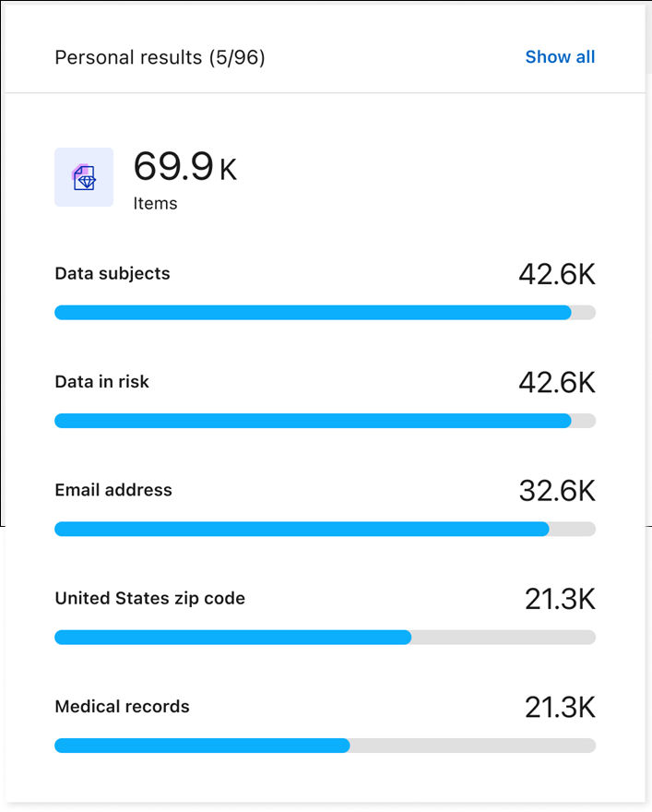Screen dimensions: 652x812
Task: Click the Data subjects progress bar
Action: pos(325,313)
